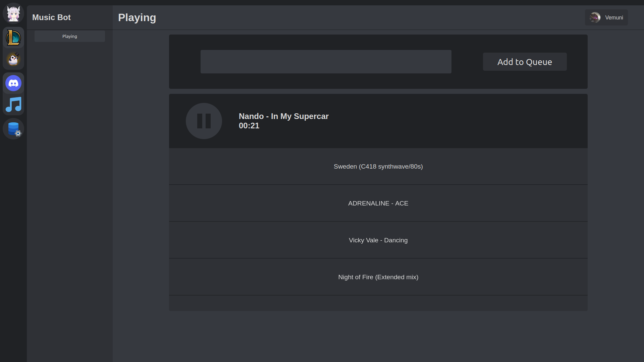644x362 pixels.
Task: Select queued song Night of Fire (Extended mix)
Action: click(x=378, y=277)
